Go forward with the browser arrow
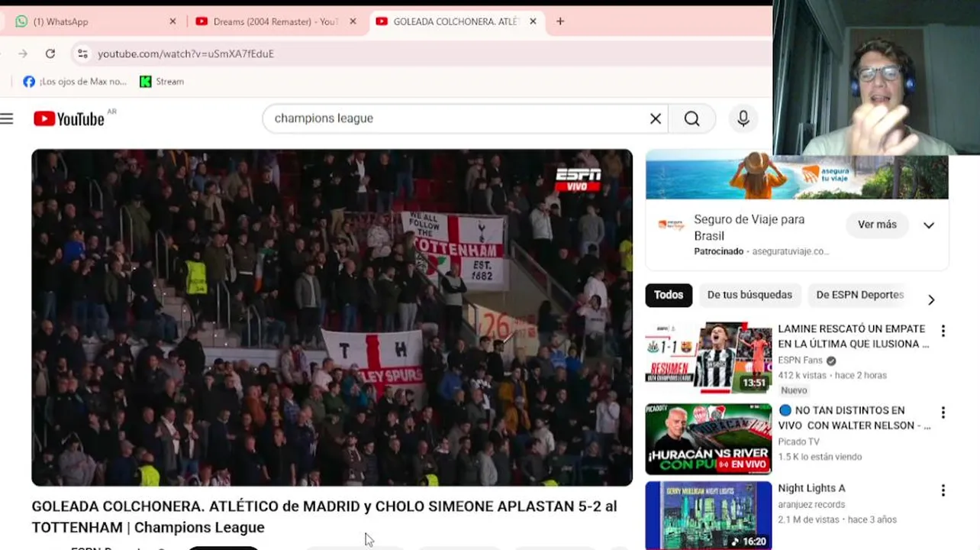Viewport: 980px width, 550px height. coord(23,53)
